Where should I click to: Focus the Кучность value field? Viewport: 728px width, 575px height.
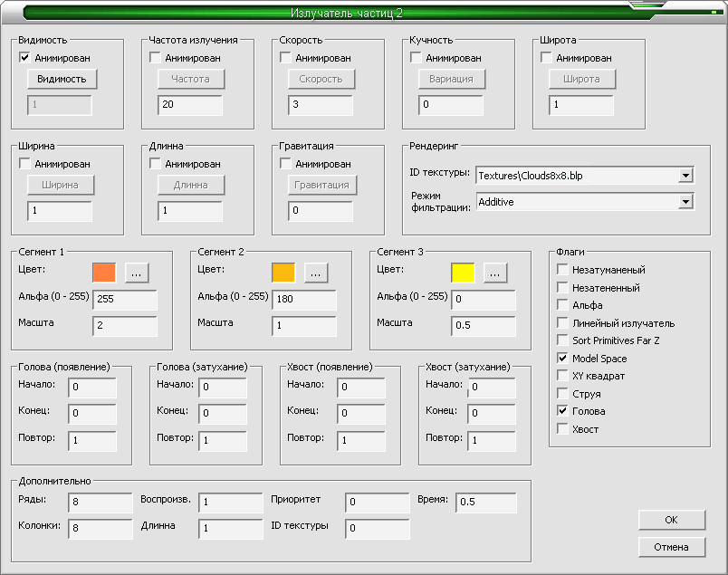coord(451,105)
